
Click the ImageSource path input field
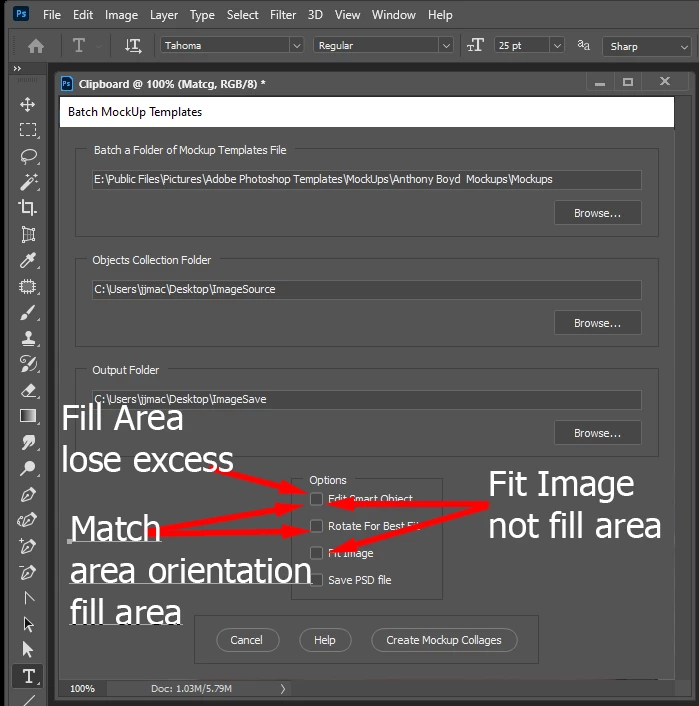click(x=367, y=290)
